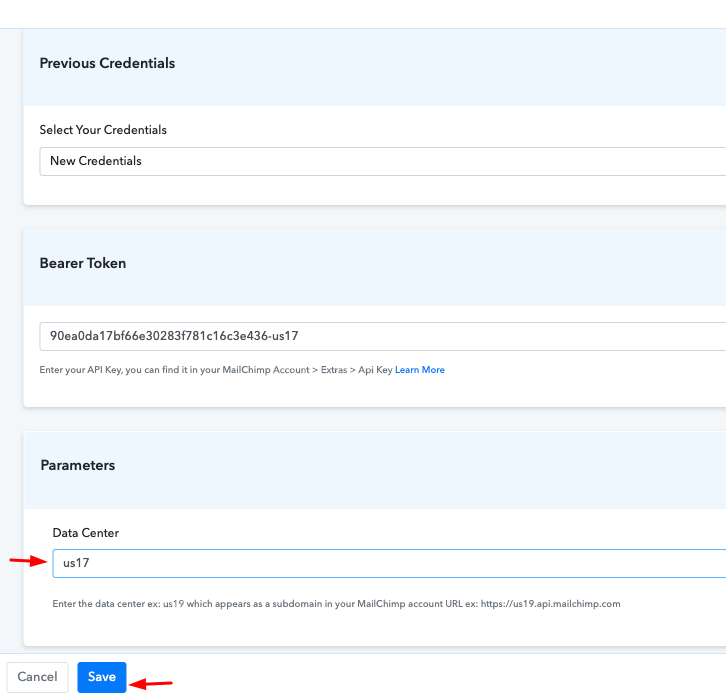
Task: Click the Bearer Token input field
Action: (x=382, y=336)
